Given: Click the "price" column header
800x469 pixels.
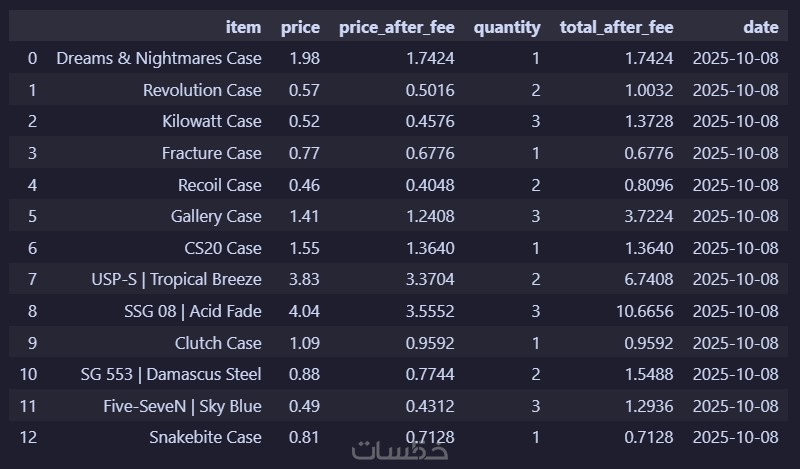Looking at the screenshot, I should tap(300, 27).
